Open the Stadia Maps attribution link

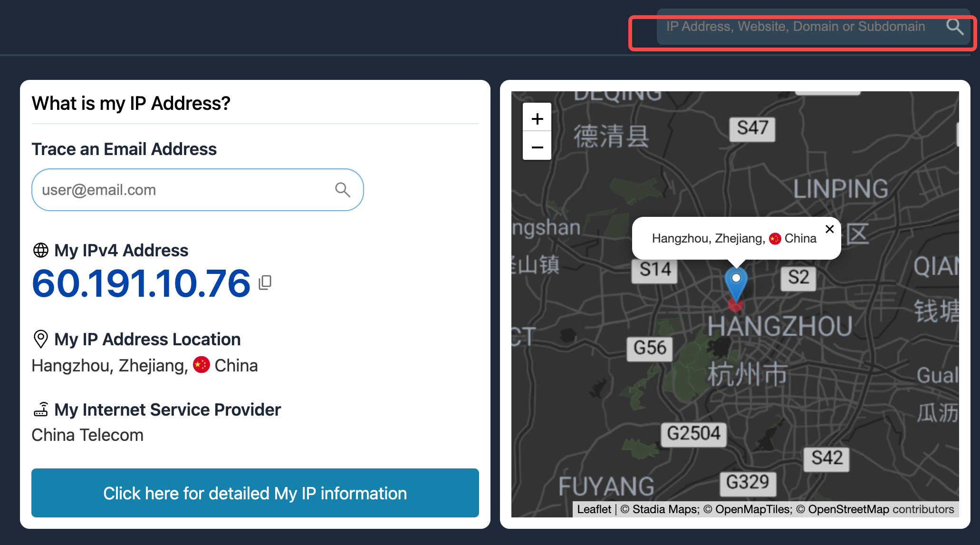click(665, 509)
